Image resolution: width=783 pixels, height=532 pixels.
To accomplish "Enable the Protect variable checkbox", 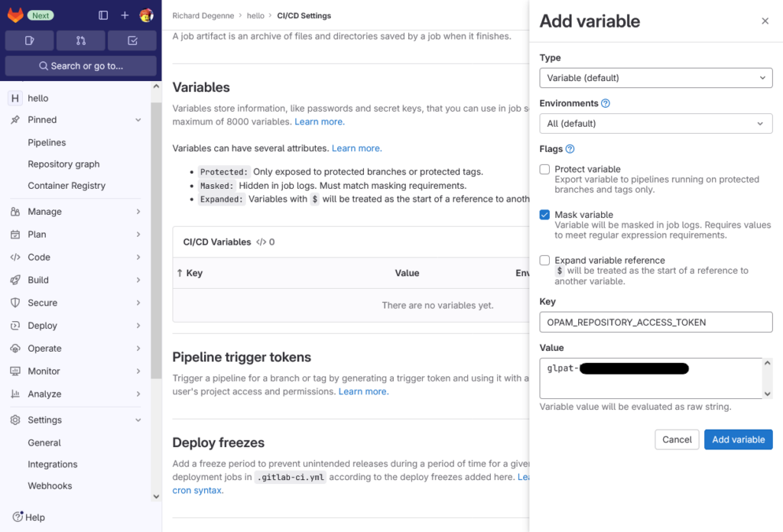I will pyautogui.click(x=544, y=169).
